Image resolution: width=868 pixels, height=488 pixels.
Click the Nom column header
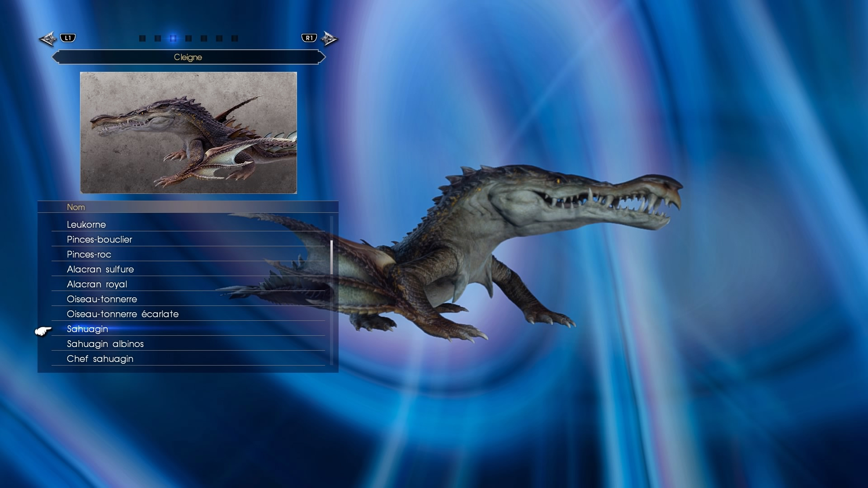tap(188, 207)
